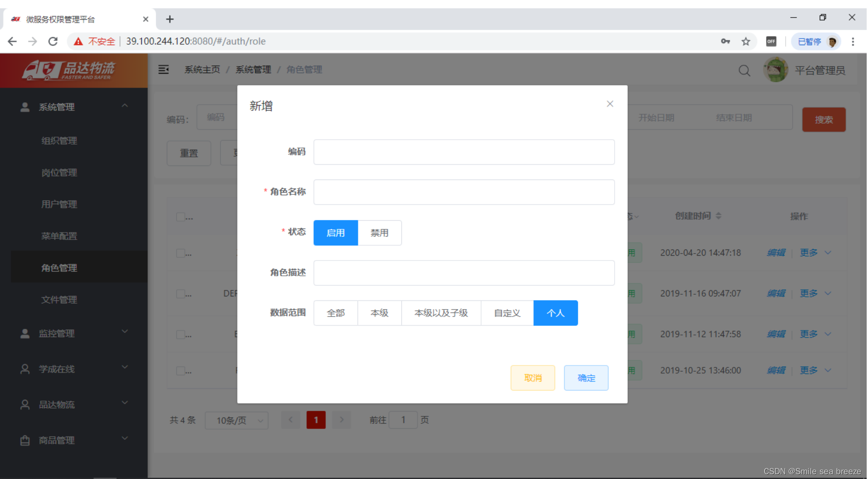Expand the 商品管理 sidebar menu
This screenshot has height=479, width=868.
pos(74,440)
